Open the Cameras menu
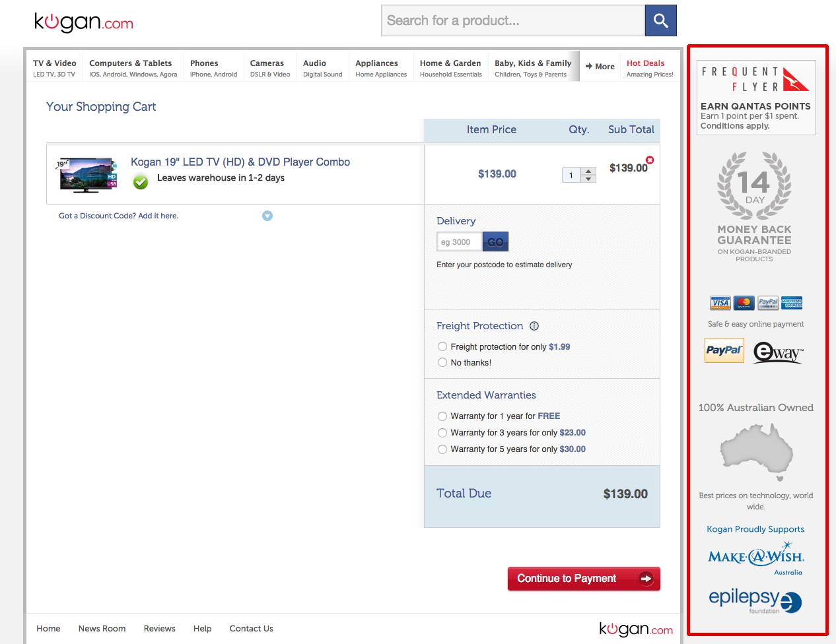 [x=269, y=67]
